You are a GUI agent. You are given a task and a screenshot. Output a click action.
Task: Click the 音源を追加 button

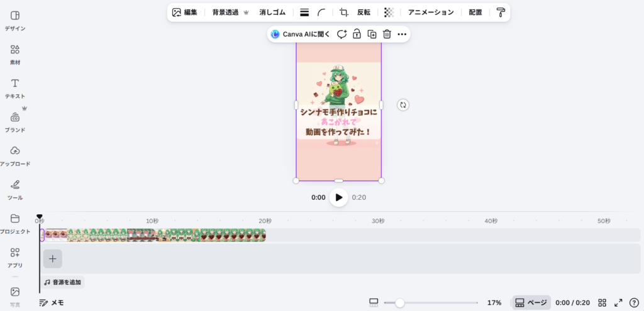point(63,283)
